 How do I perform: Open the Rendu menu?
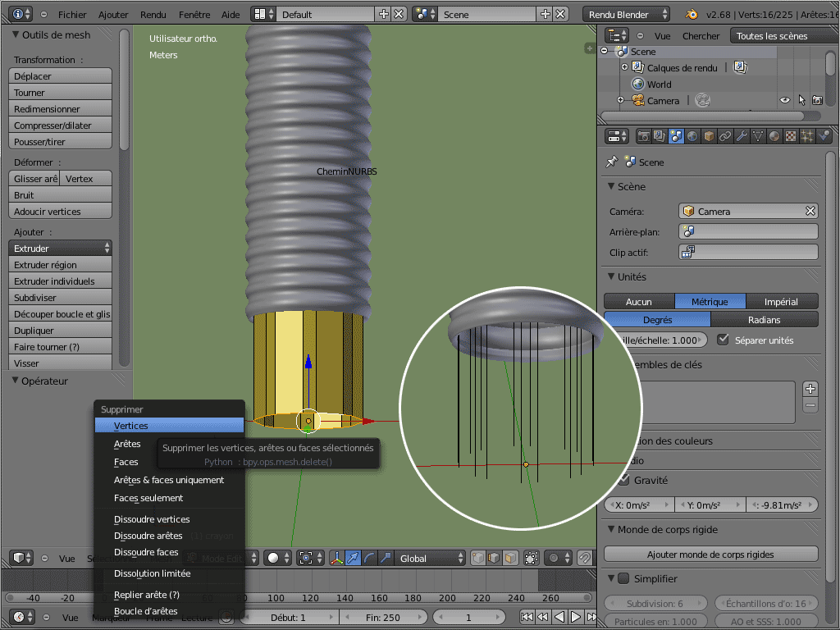[x=153, y=15]
